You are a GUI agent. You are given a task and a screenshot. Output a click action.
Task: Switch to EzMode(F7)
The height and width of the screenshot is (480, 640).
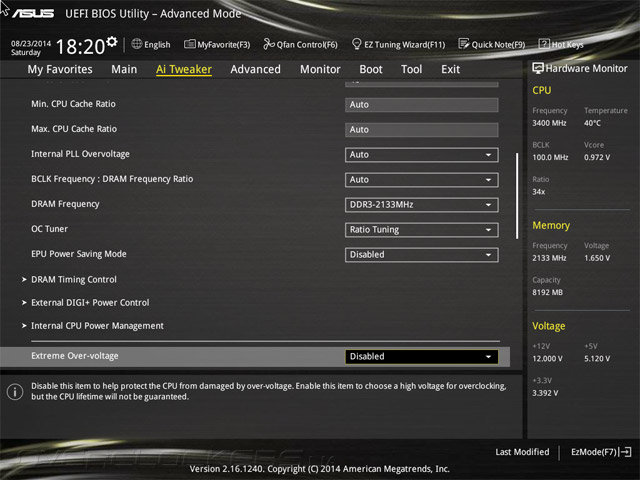click(601, 452)
